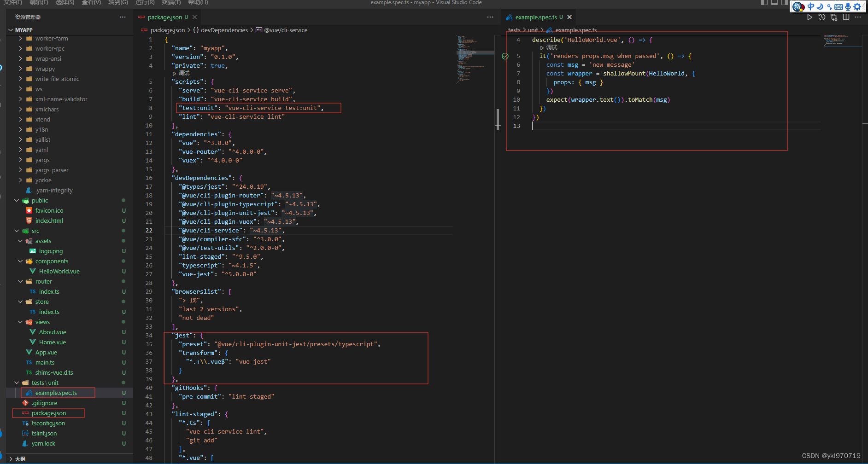This screenshot has width=868, height=464.
Task: Click unit breadcrumb in right editor
Action: pos(533,30)
